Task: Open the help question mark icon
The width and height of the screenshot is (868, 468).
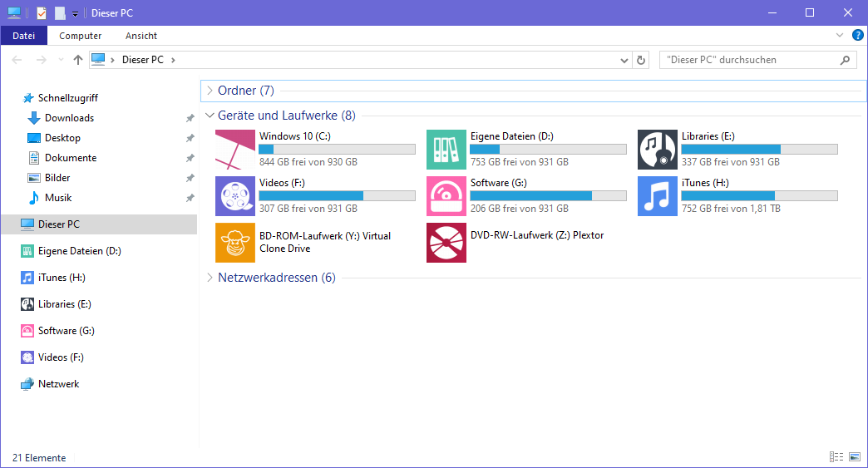Action: click(857, 36)
